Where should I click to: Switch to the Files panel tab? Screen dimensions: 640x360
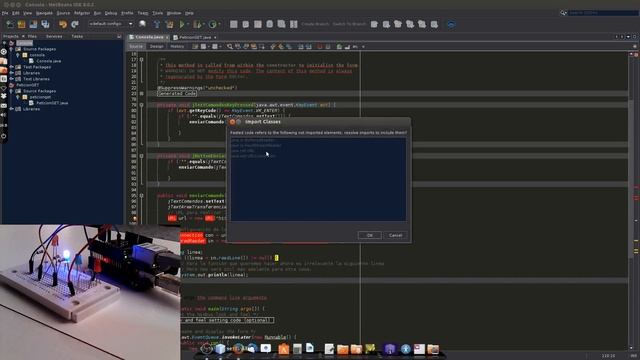pyautogui.click(x=32, y=36)
